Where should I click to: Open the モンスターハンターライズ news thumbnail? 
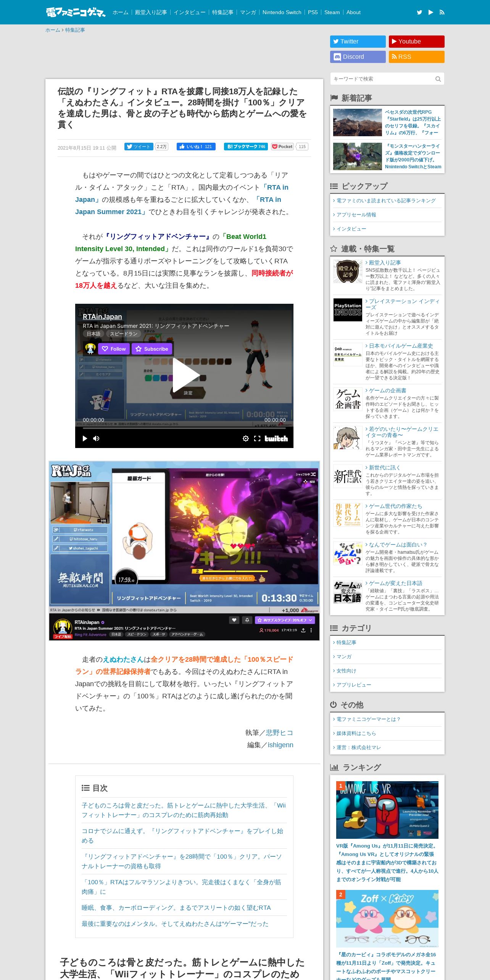(x=358, y=156)
